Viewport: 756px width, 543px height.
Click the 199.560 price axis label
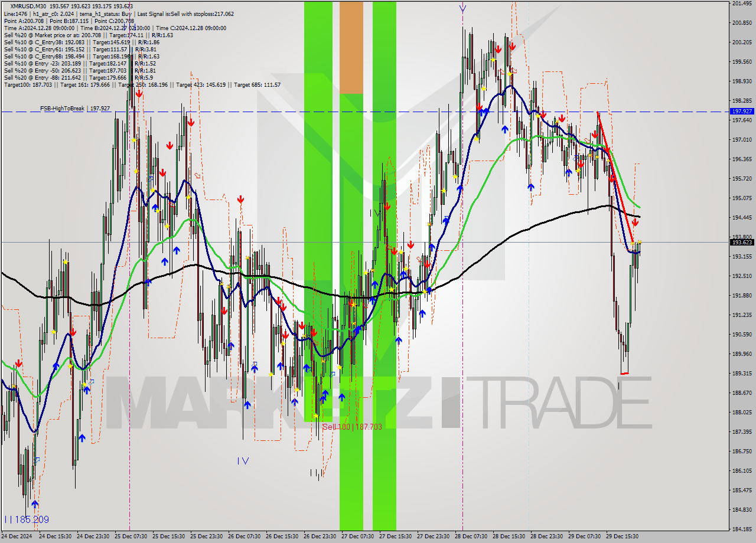[742, 61]
